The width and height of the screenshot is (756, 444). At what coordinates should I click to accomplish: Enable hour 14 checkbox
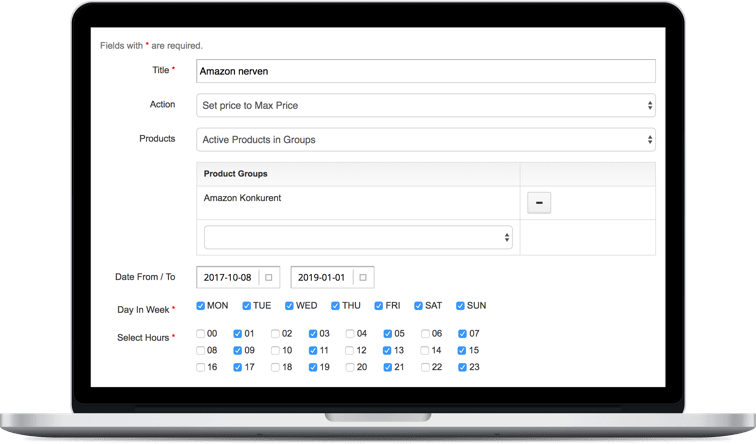tap(425, 350)
